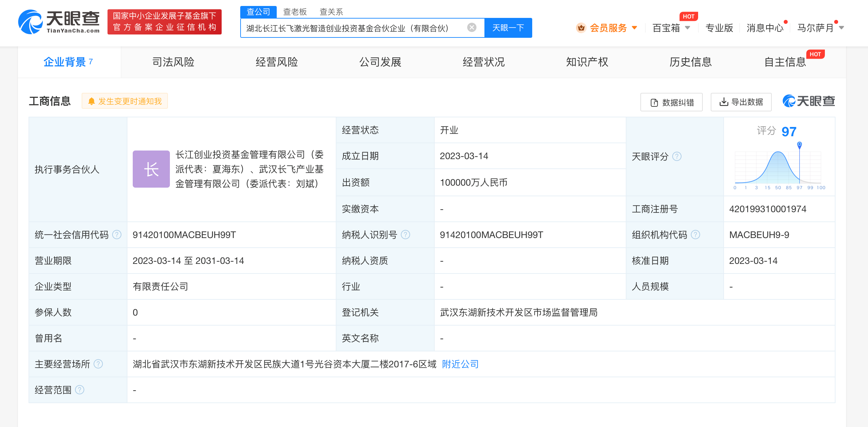
Task: Select the 查老板 search tab
Action: 295,12
